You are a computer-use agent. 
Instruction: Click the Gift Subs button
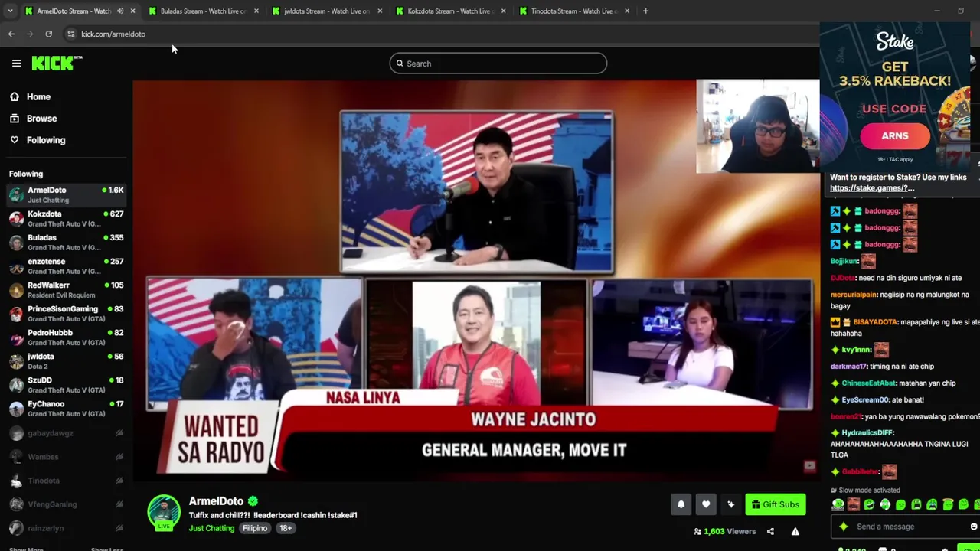(x=776, y=504)
